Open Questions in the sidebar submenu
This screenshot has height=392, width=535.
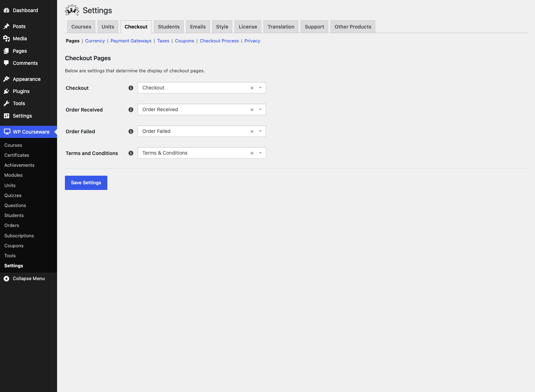(15, 206)
